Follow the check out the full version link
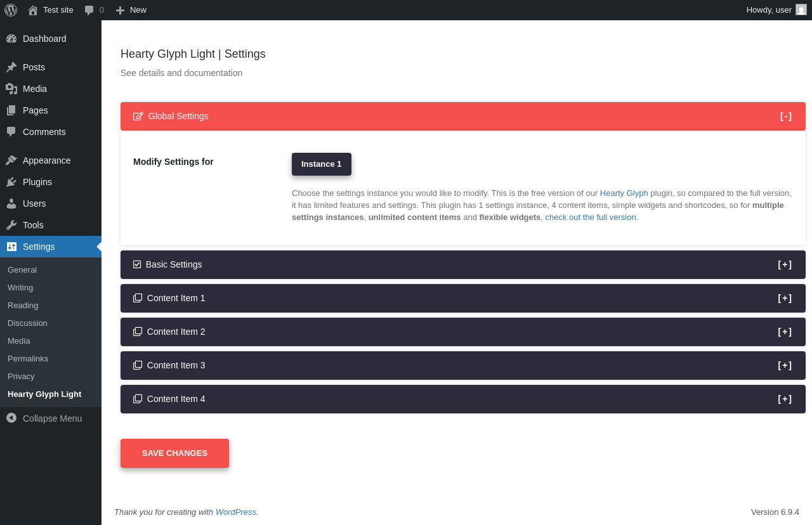812x525 pixels. pyautogui.click(x=591, y=217)
